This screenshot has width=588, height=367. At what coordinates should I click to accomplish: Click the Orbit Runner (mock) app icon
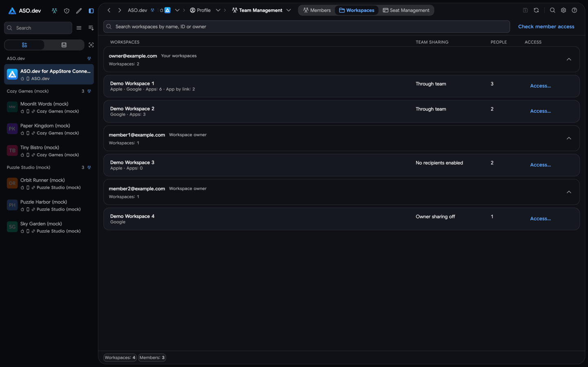point(12,183)
